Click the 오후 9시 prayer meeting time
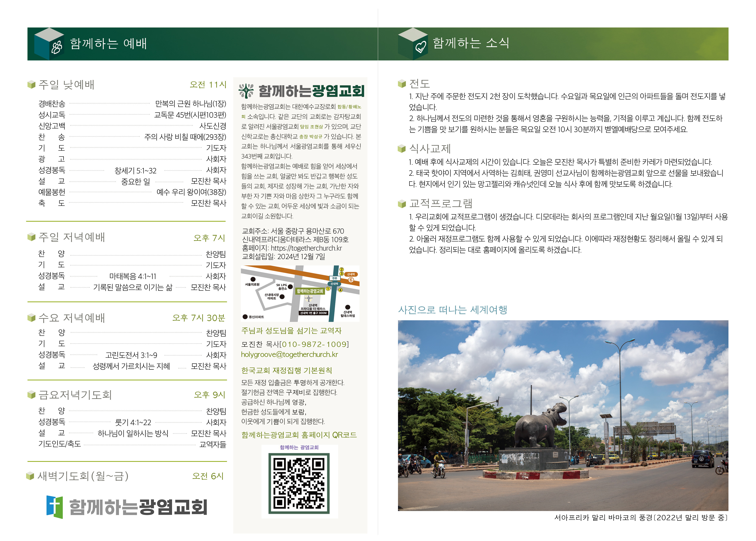This screenshot has width=756, height=541. click(x=210, y=395)
